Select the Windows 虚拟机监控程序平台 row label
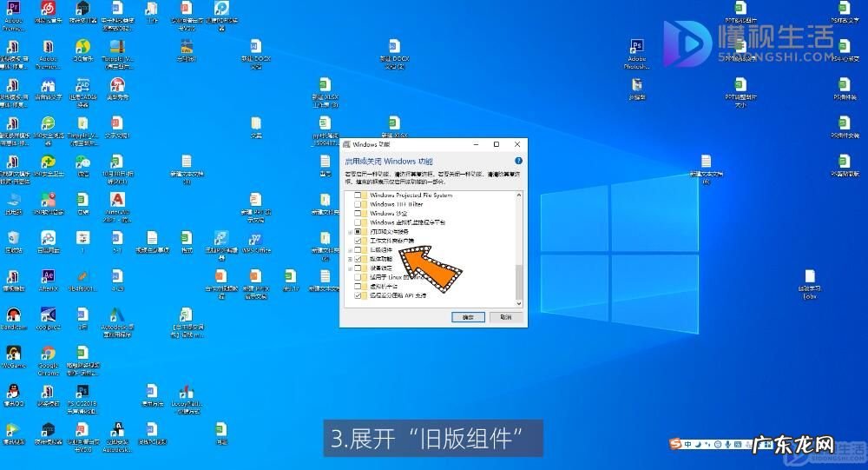Screen dimensions: 868x470 (x=407, y=222)
